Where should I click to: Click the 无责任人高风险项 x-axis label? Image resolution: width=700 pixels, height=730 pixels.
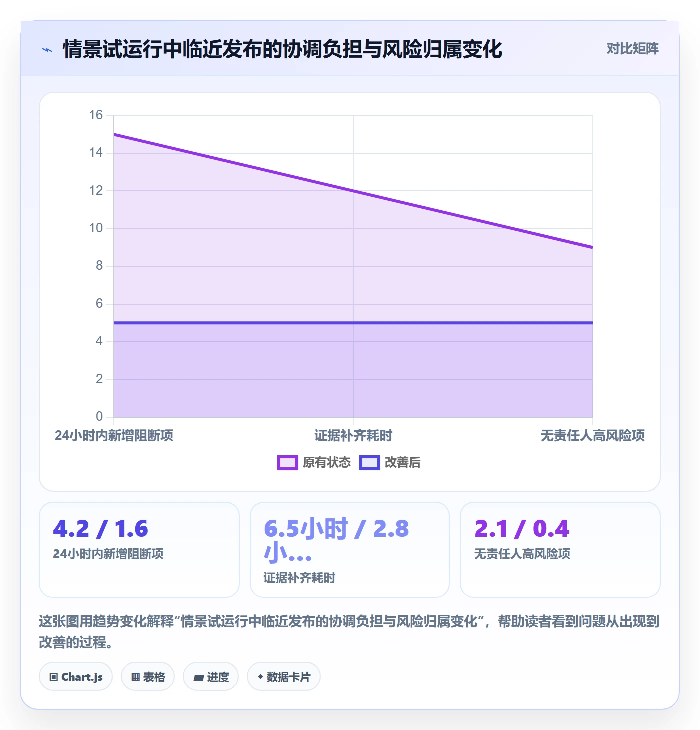pos(593,436)
